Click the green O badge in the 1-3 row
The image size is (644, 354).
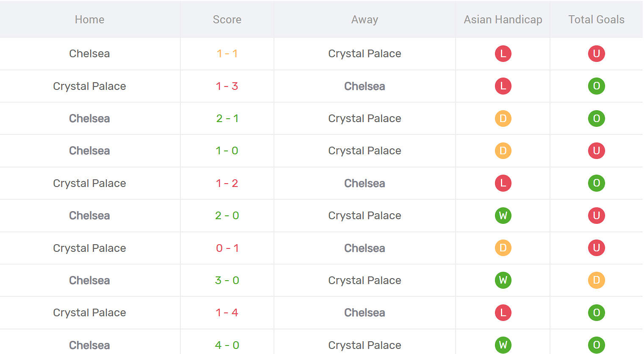point(596,86)
